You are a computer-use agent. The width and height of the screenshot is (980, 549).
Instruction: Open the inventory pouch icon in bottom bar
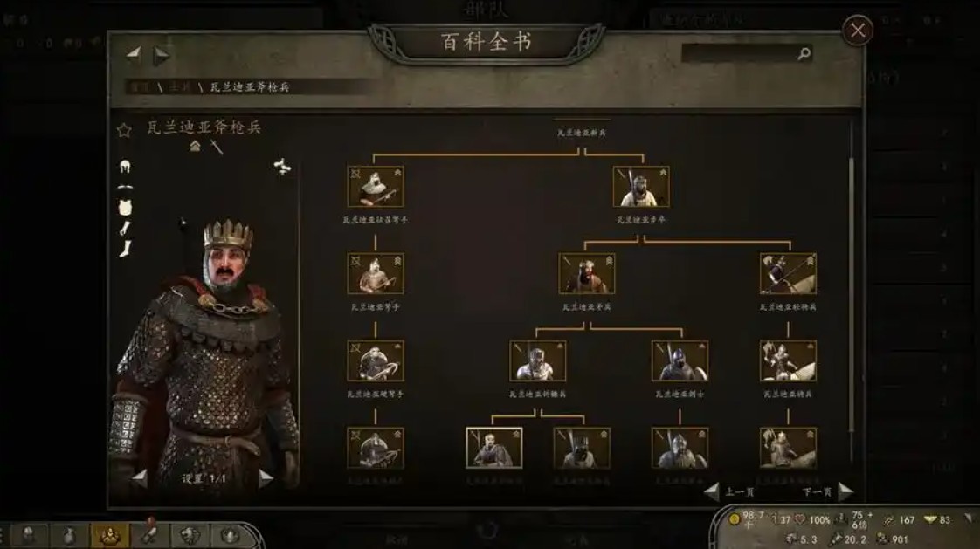tap(69, 535)
